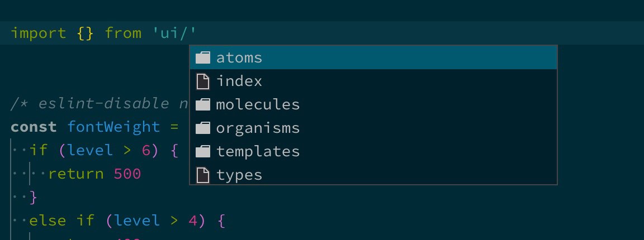Click the folder icon beside atoms
The image size is (644, 240).
pyautogui.click(x=203, y=57)
